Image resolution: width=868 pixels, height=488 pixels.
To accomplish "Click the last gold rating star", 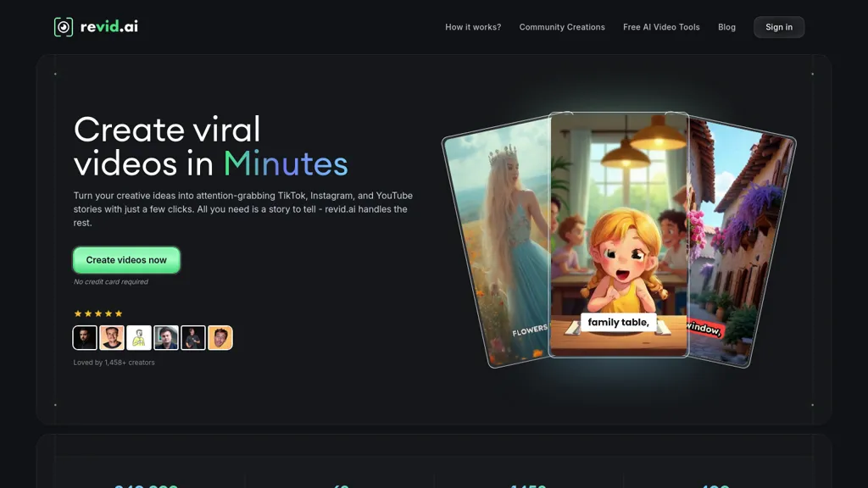I will click(x=119, y=313).
